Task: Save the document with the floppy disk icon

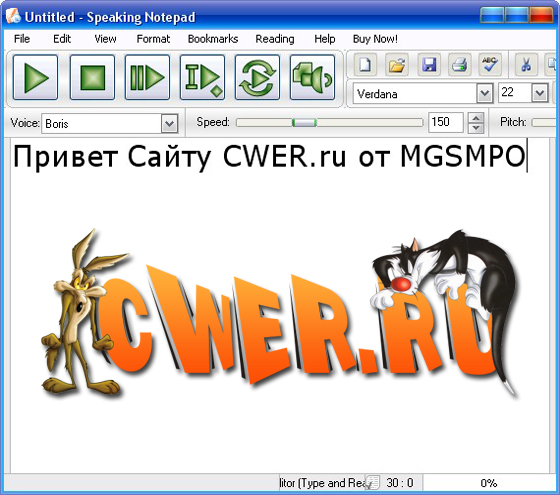Action: pos(429,65)
